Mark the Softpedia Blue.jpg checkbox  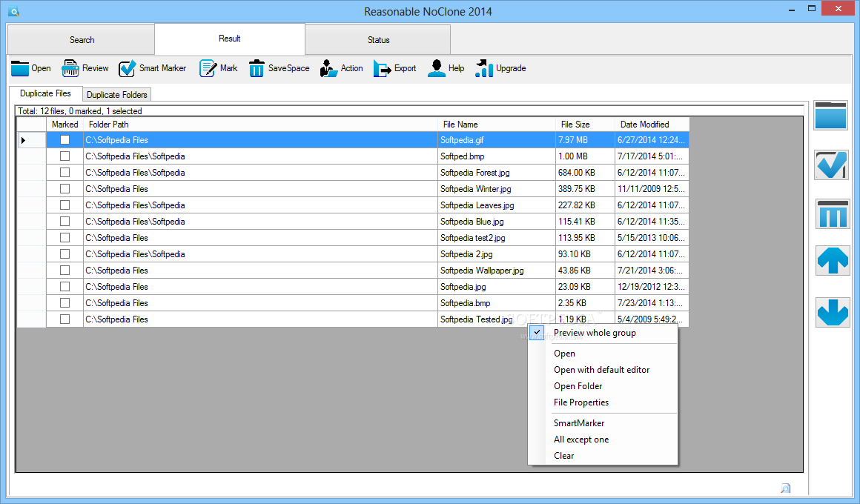click(x=64, y=222)
